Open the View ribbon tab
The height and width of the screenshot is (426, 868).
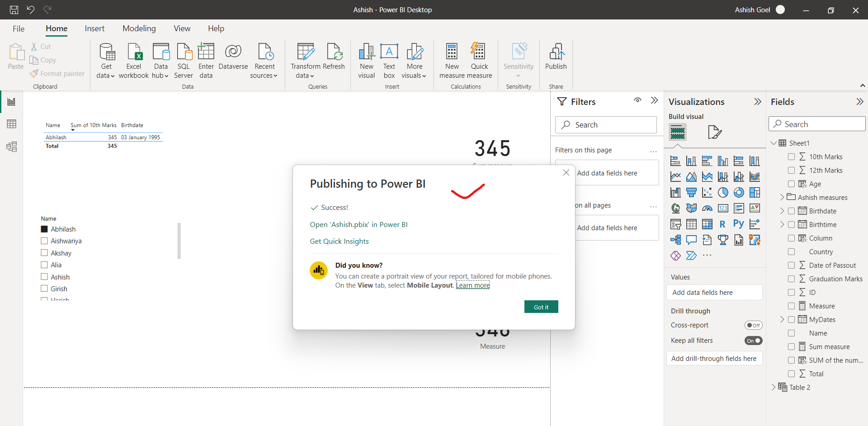[182, 28]
